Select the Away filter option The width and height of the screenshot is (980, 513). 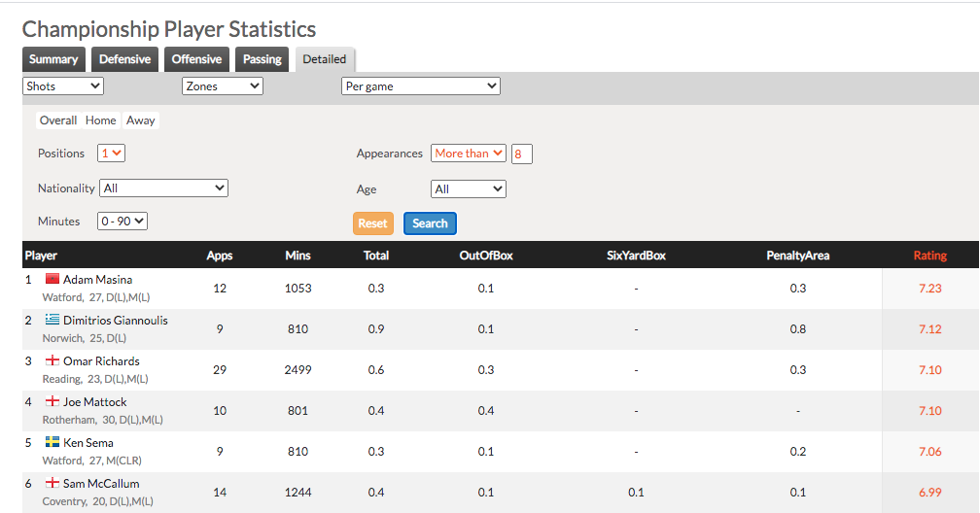[x=141, y=120]
